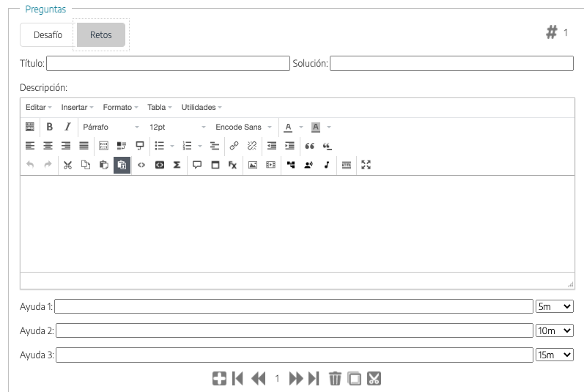Expand the Encode Sans font dropdown
The height and width of the screenshot is (392, 584).
tap(243, 127)
